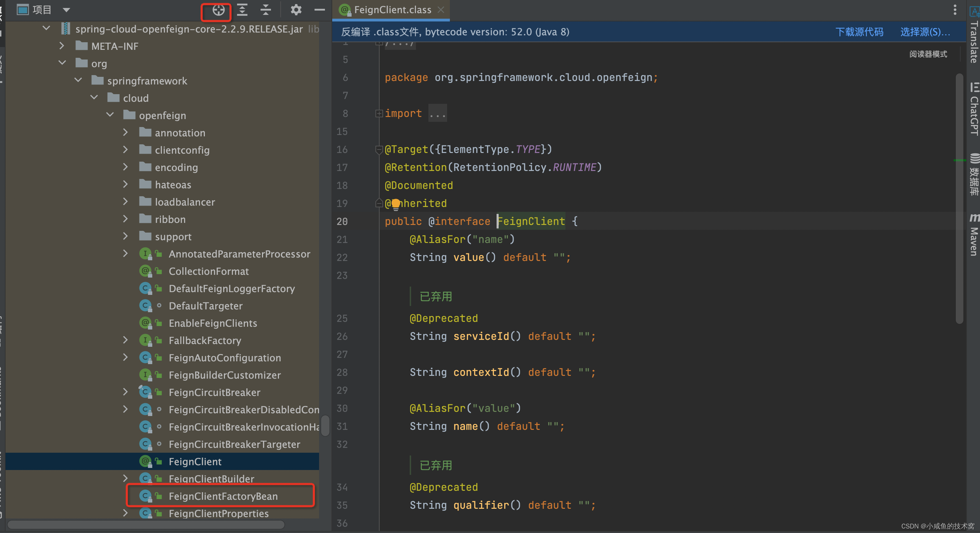Select FeignAutoConfiguration class icon
This screenshot has height=533, width=980.
click(145, 358)
